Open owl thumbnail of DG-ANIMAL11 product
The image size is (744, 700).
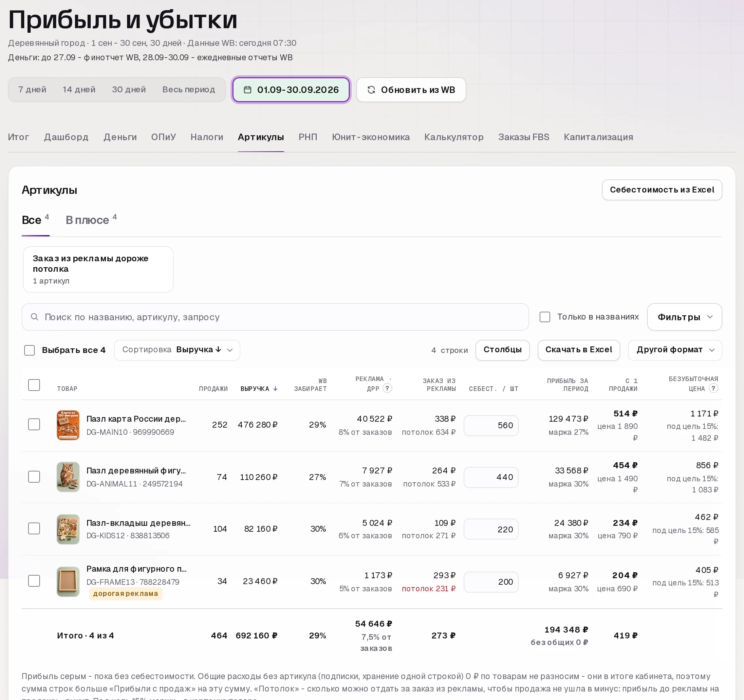tap(68, 477)
